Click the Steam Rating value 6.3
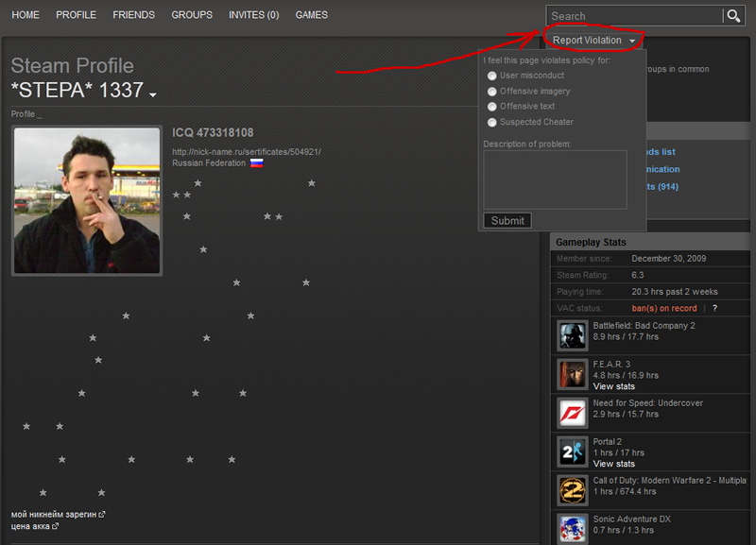The height and width of the screenshot is (545, 756). (x=637, y=275)
